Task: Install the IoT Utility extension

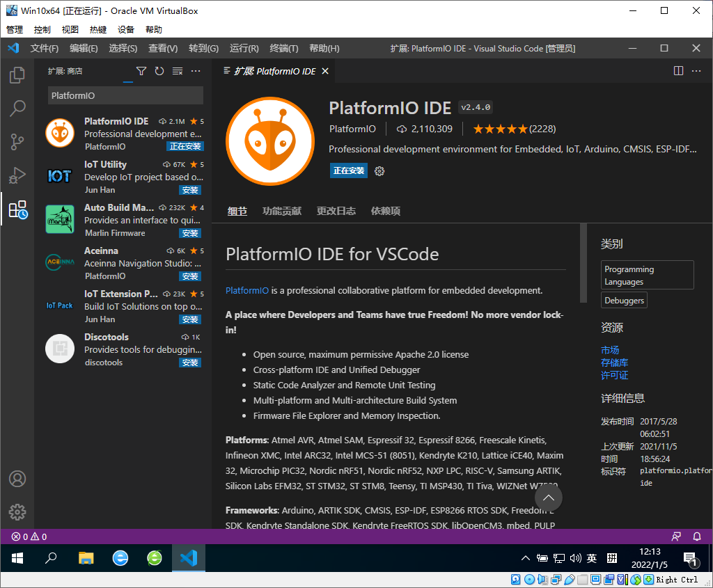Action: 190,190
